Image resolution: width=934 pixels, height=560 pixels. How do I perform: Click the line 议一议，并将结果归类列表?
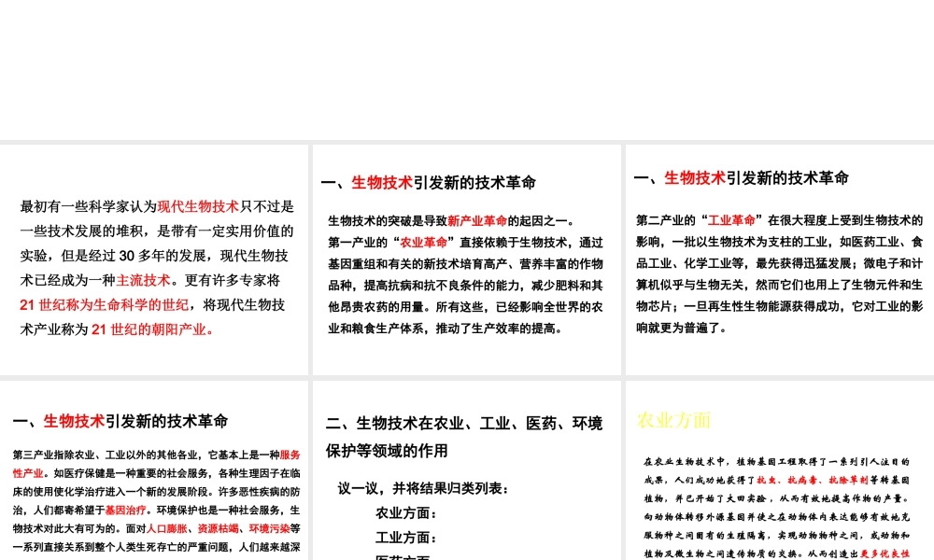point(423,488)
